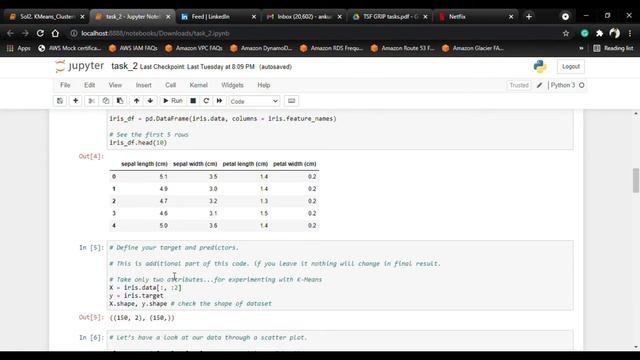Open the Widgets menu
The width and height of the screenshot is (640, 360).
click(x=232, y=85)
